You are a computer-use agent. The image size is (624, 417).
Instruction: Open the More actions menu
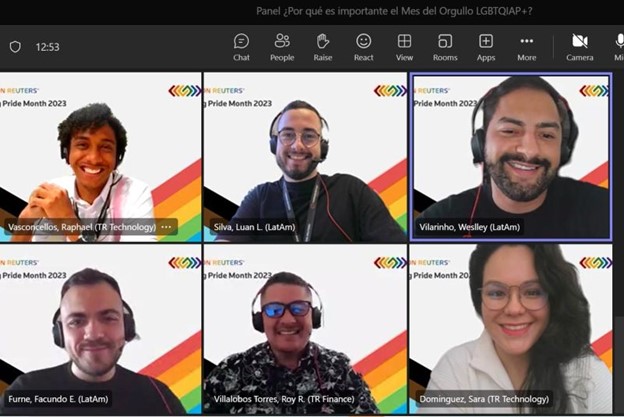click(x=526, y=47)
